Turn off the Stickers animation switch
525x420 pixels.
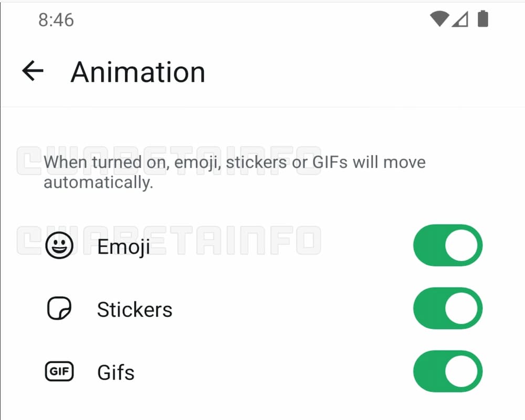pos(447,309)
